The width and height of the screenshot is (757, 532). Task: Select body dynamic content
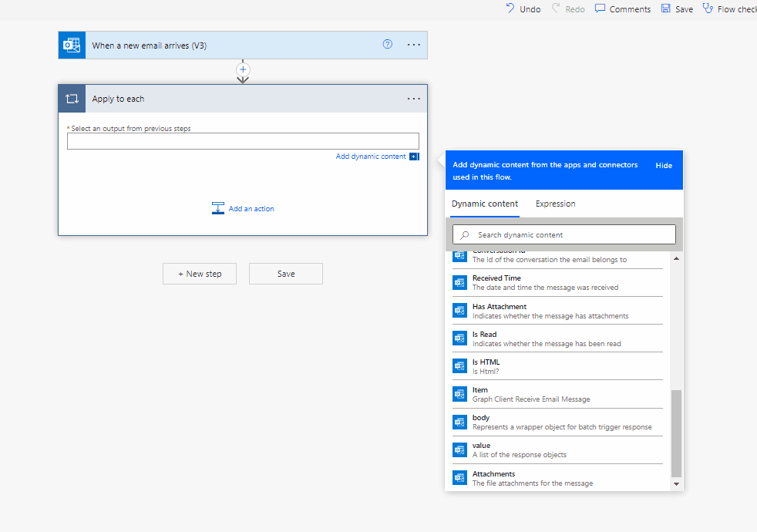[x=557, y=422]
